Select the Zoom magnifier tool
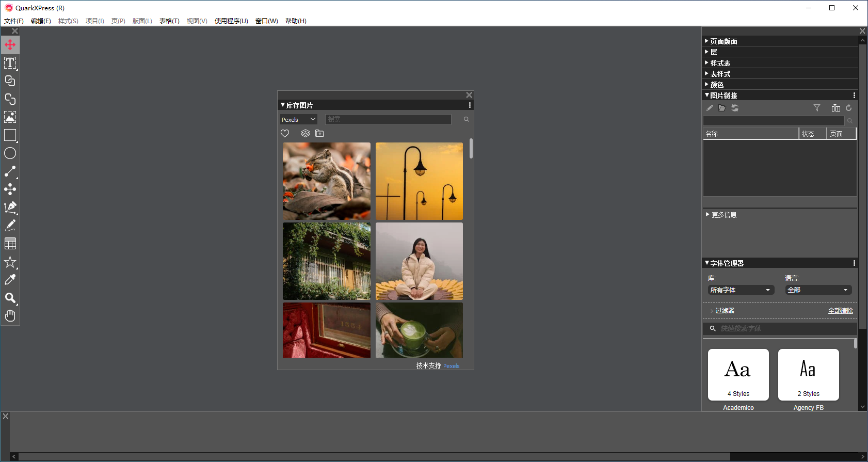Viewport: 868px width, 462px height. click(x=10, y=298)
